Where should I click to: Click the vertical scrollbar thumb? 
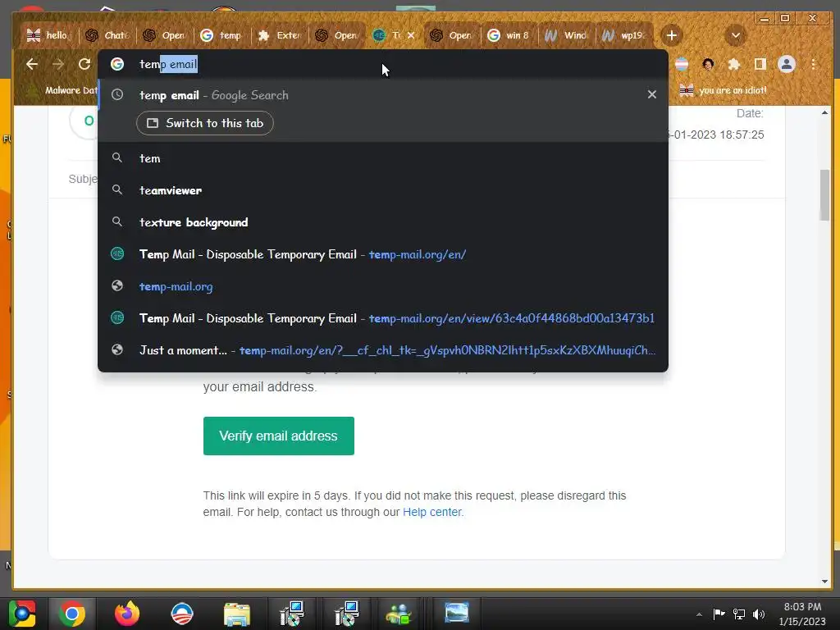[x=824, y=195]
